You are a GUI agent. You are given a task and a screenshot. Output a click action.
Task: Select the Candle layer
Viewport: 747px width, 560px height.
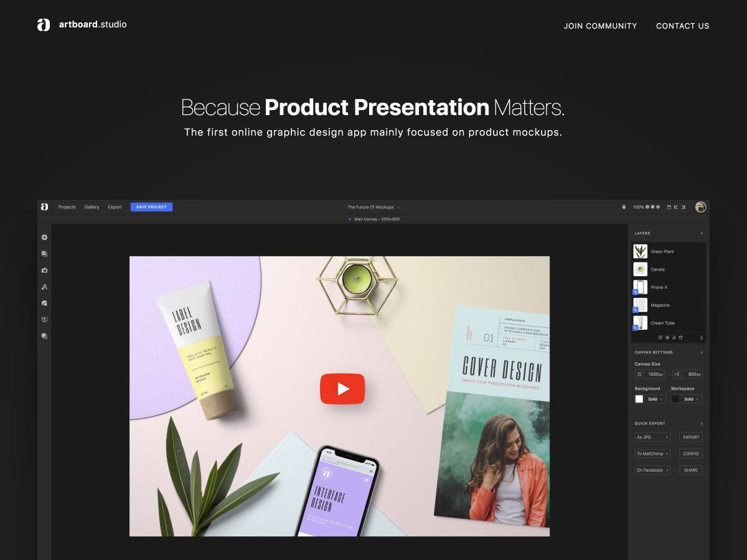(x=669, y=269)
